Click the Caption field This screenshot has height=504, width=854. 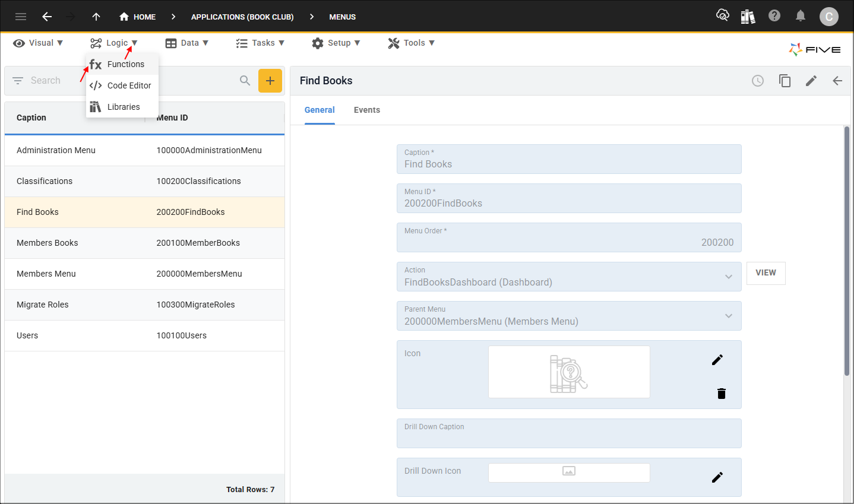[569, 159]
